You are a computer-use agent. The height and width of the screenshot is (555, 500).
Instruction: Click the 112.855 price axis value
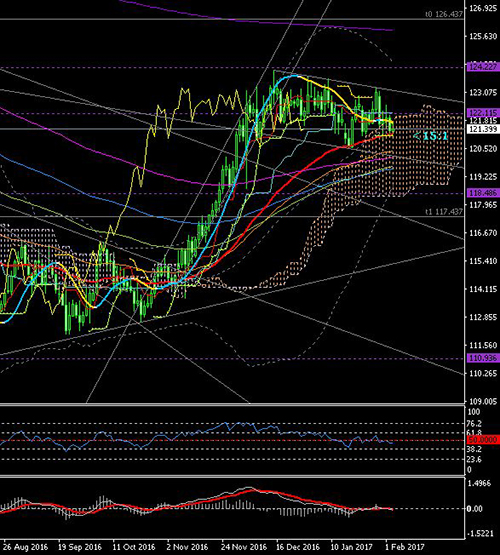[x=483, y=317]
